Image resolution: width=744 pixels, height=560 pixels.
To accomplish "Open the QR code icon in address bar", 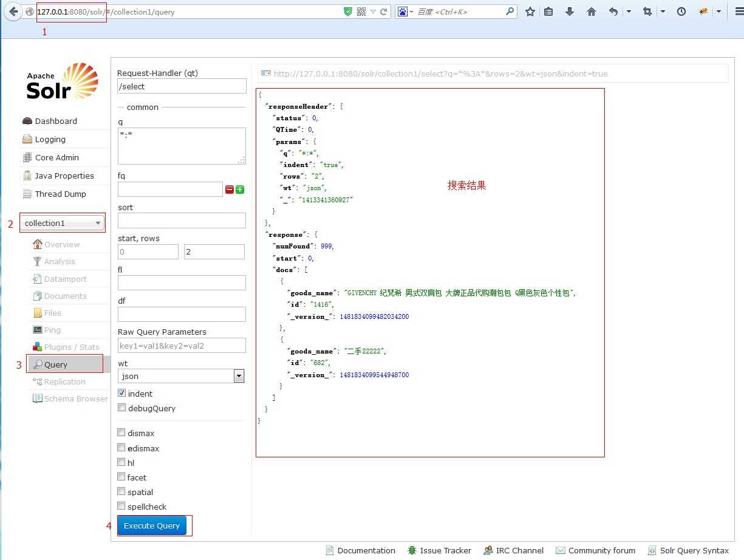I will pos(361,12).
